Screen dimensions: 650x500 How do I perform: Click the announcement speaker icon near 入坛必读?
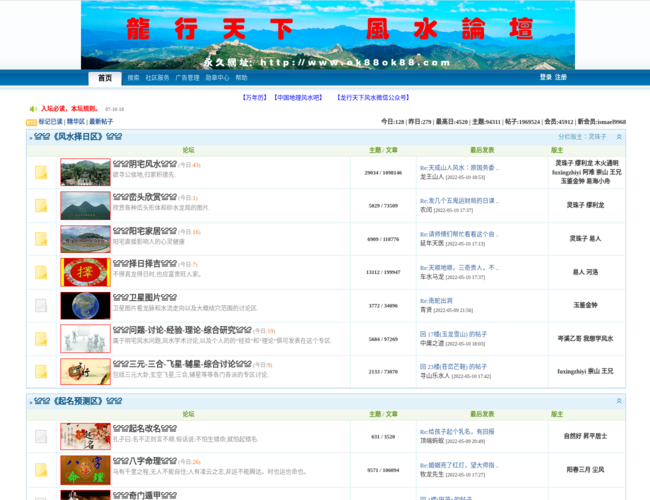tap(32, 108)
